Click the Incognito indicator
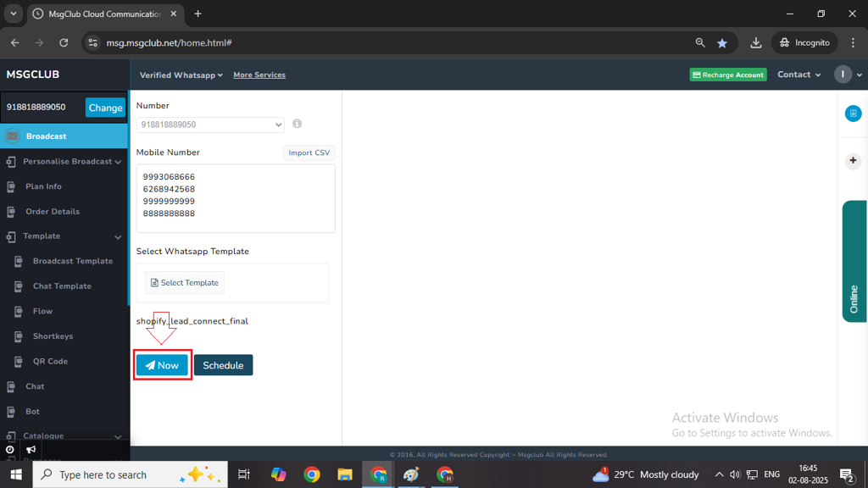 click(x=804, y=42)
